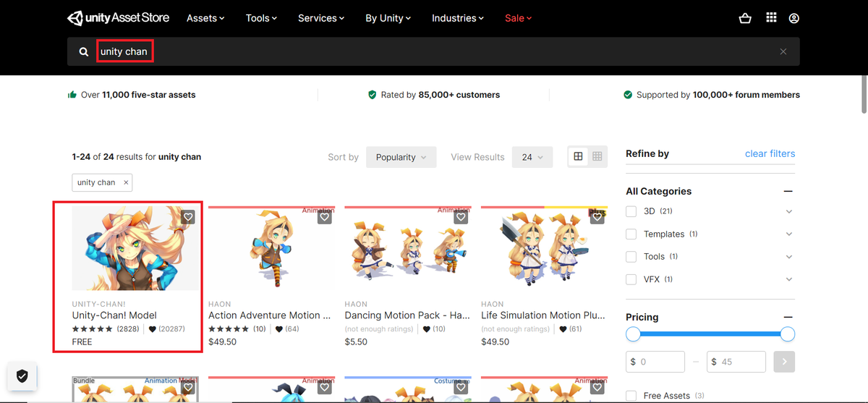This screenshot has height=403, width=868.
Task: Click the Unity Asset Store logo
Action: point(117,18)
